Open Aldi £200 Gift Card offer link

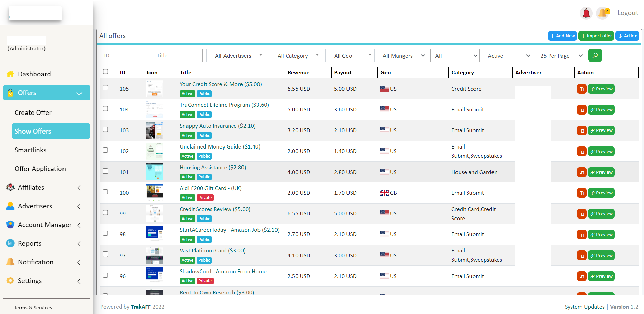[211, 188]
